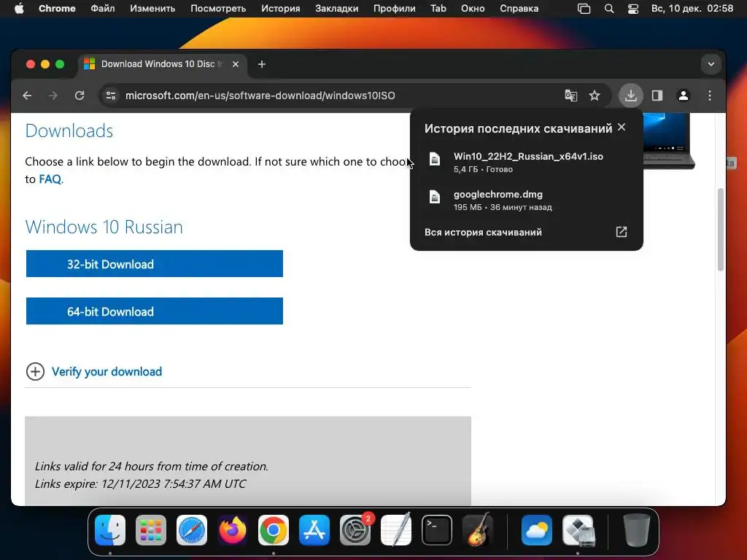Click the date and time in the menu bar
This screenshot has width=747, height=560.
[692, 9]
